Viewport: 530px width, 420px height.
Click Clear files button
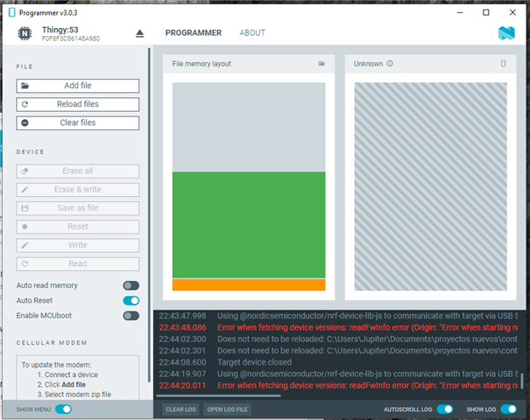coord(77,122)
